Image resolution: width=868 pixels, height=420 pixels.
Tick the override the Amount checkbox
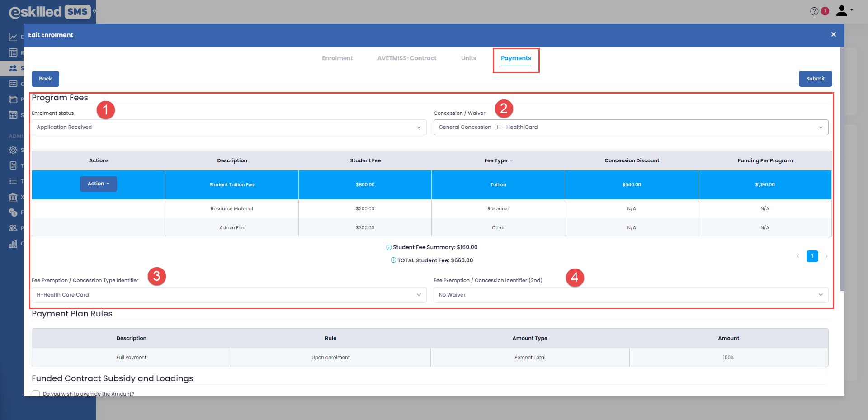(x=36, y=394)
